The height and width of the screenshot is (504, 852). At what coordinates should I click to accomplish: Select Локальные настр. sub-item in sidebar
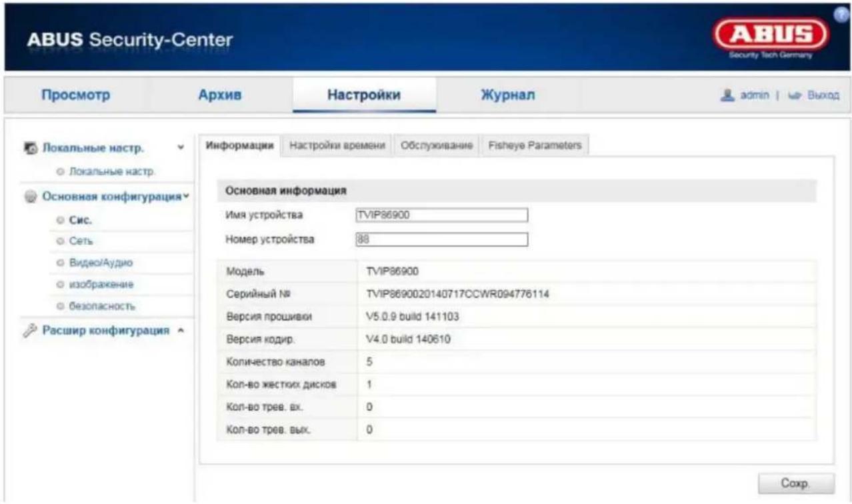tap(114, 172)
